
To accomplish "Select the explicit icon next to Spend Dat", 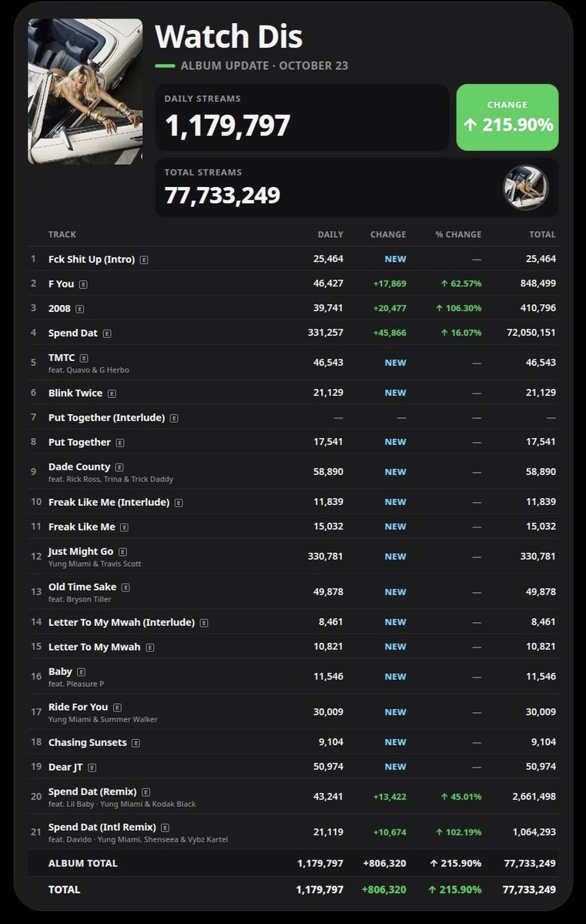I will [107, 333].
